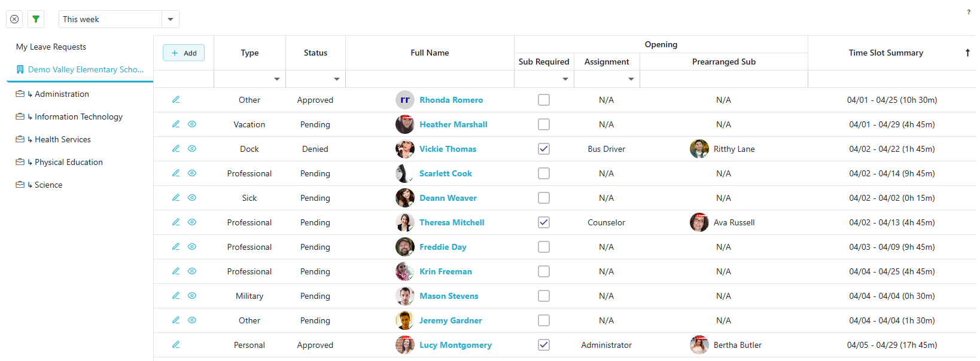
Task: Click the edit pencil for Vickie Thomas
Action: tap(176, 149)
